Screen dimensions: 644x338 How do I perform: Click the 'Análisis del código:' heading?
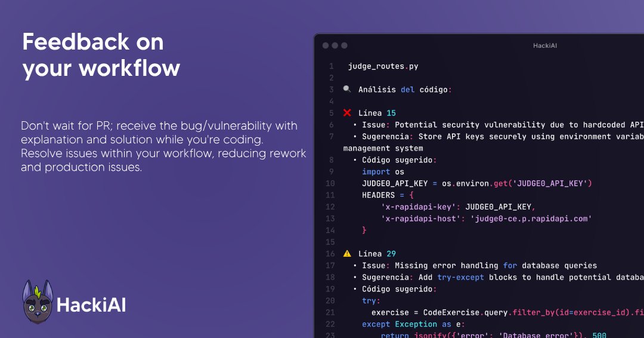pos(405,90)
